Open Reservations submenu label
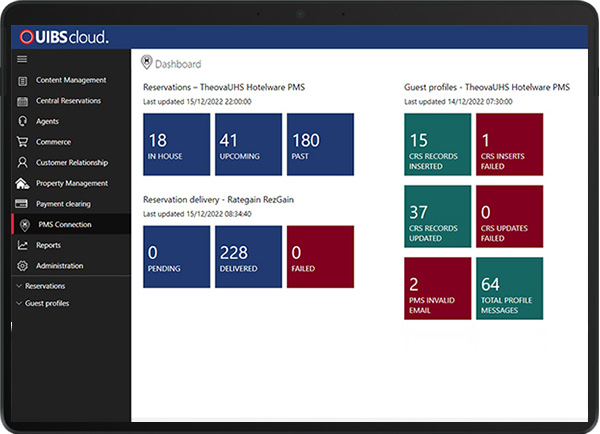600x434 pixels. [x=45, y=286]
